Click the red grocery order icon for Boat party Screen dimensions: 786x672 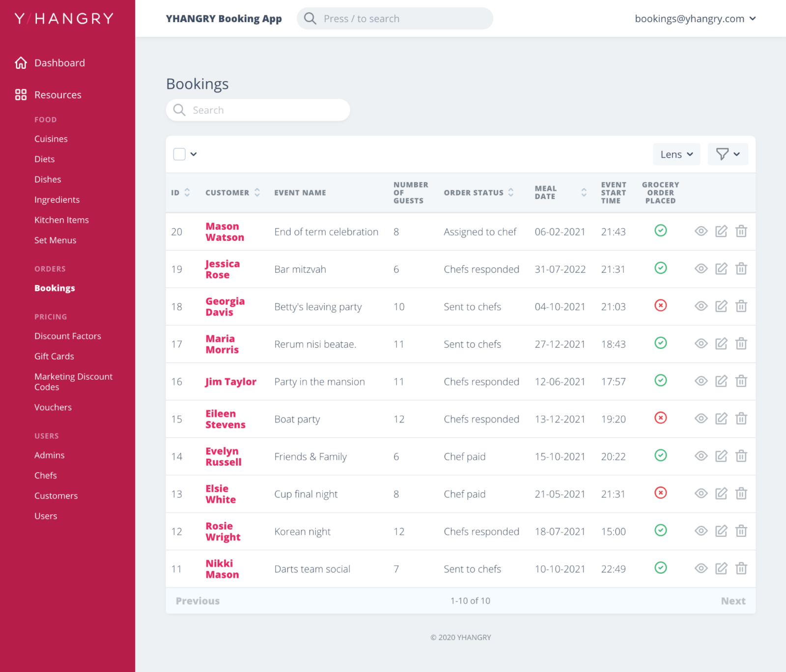pos(661,418)
